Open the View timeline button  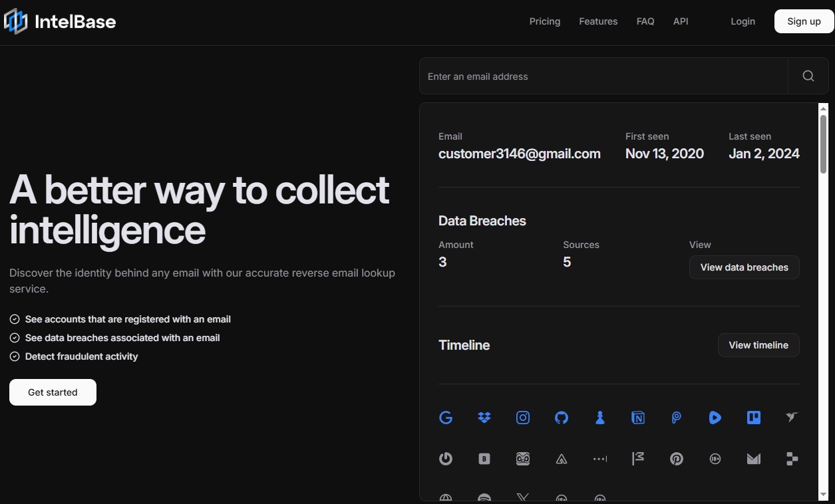tap(758, 345)
